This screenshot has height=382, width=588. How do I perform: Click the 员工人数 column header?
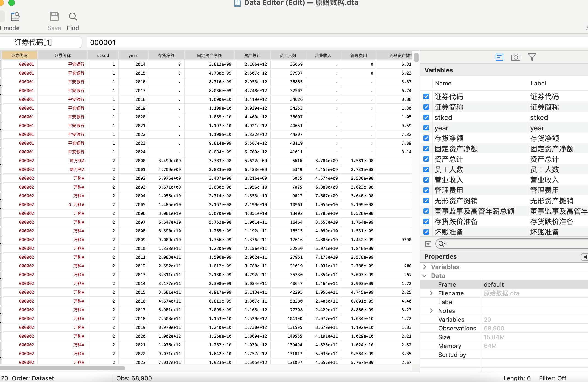point(288,55)
